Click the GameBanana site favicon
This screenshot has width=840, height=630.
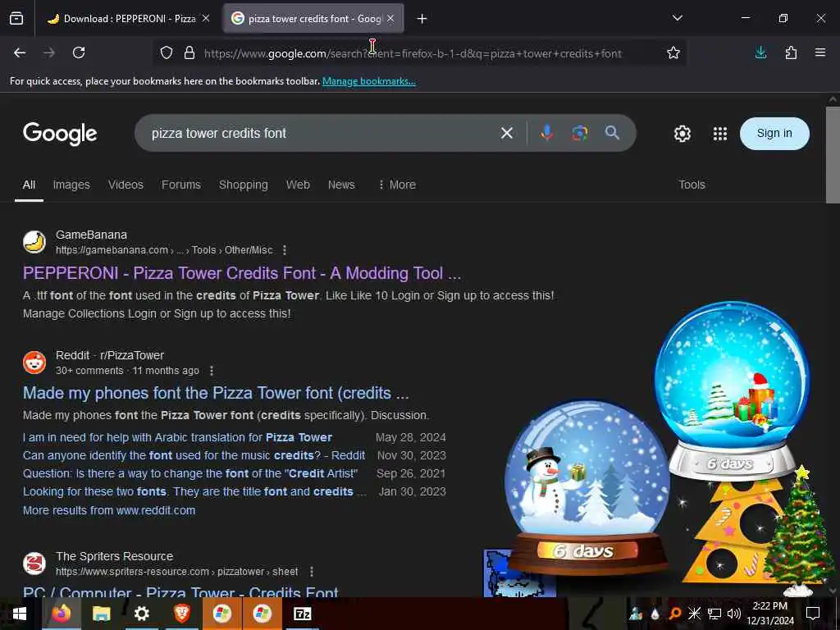[34, 242]
